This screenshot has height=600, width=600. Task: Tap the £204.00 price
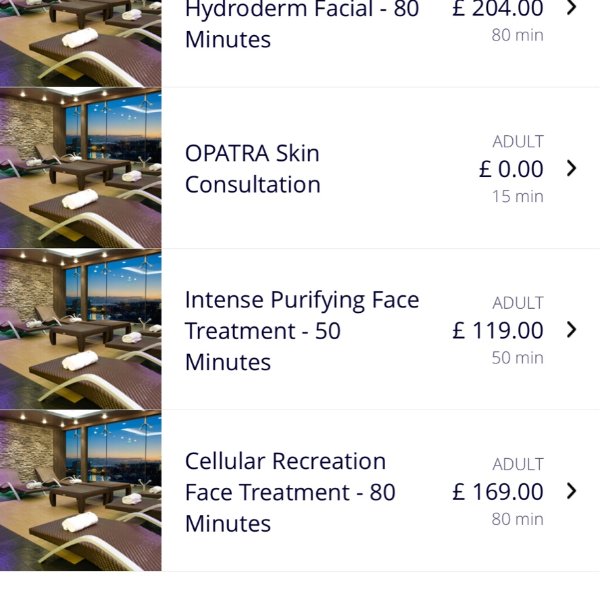click(x=497, y=9)
